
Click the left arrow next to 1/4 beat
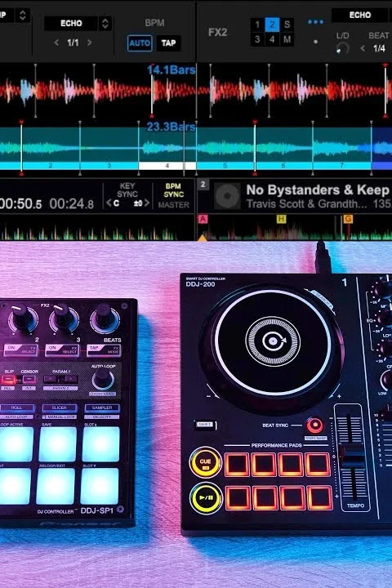click(x=363, y=48)
